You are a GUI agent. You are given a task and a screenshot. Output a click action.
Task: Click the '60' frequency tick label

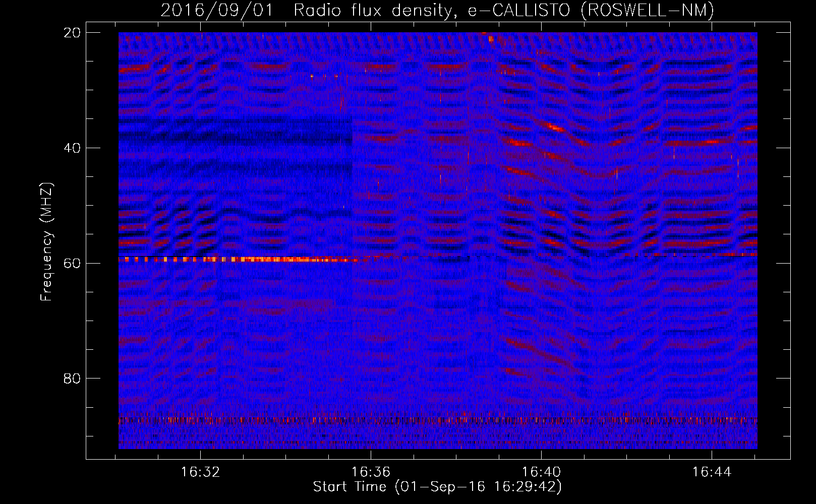point(72,263)
